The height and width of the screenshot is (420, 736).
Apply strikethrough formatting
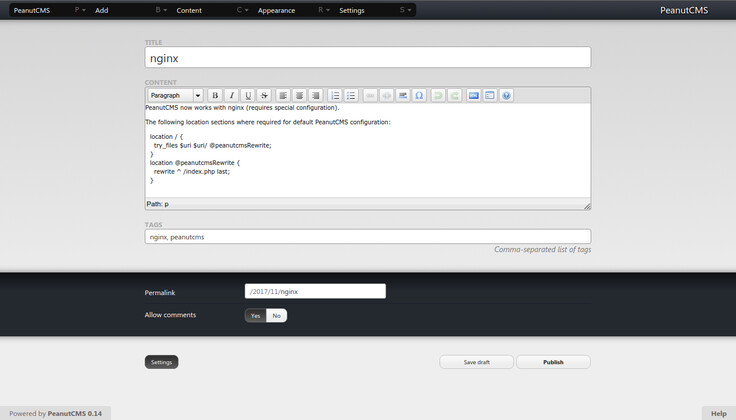[265, 96]
